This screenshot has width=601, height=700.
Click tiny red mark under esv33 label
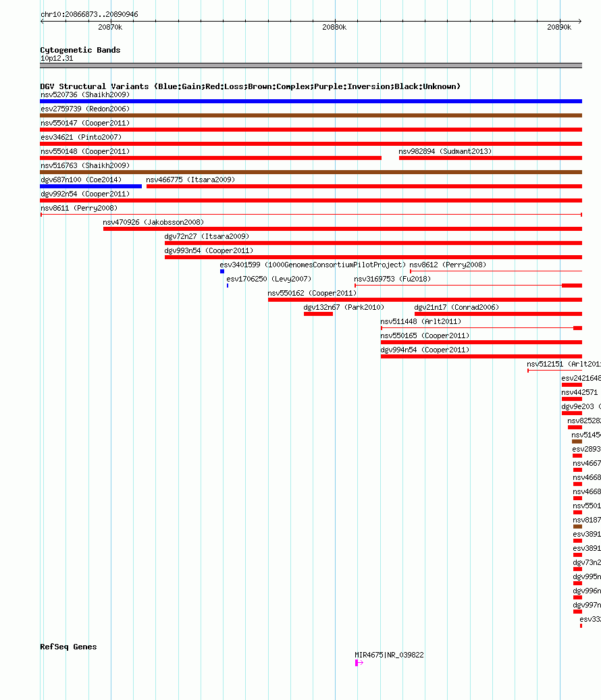tap(581, 626)
